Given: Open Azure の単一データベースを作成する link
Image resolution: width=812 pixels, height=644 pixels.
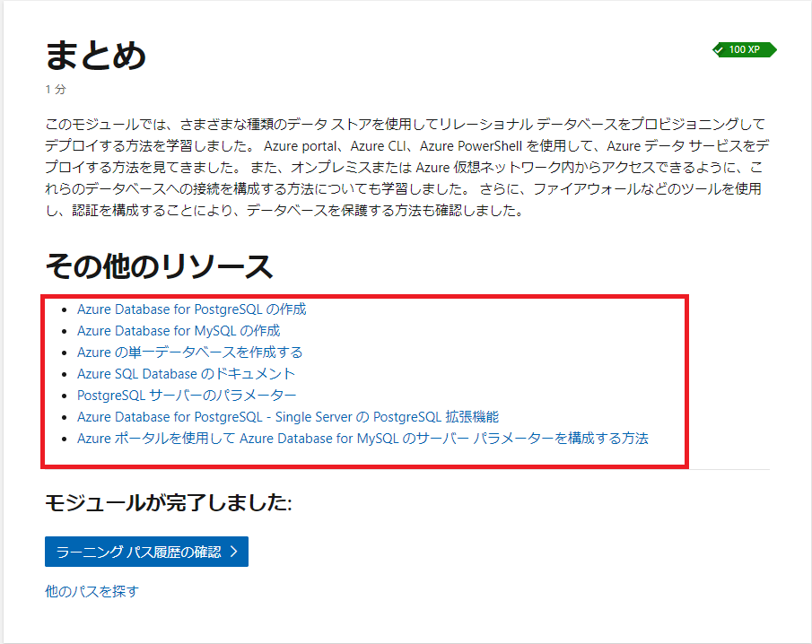Looking at the screenshot, I should tap(189, 352).
